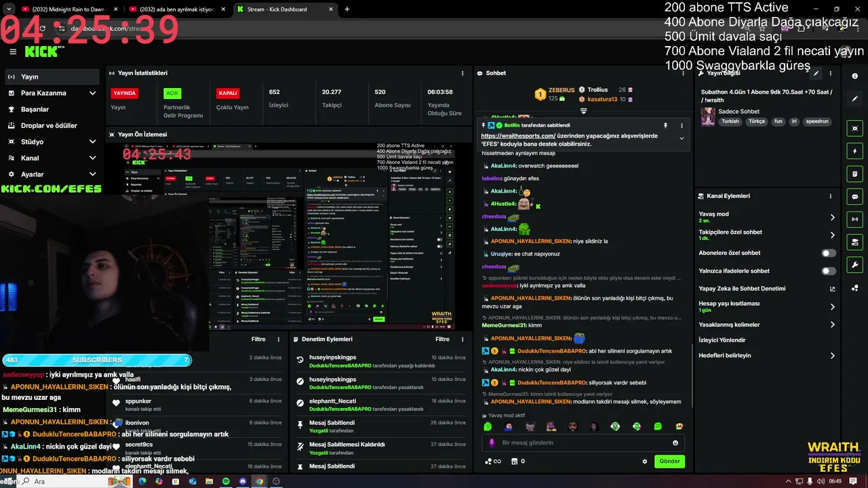Screen dimensions: 868x488
Task: Open Yavaş mod settings
Action: coord(768,217)
